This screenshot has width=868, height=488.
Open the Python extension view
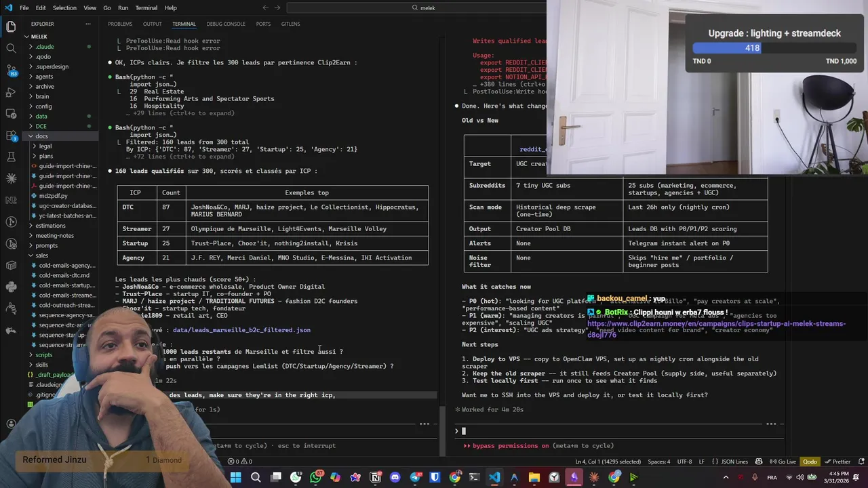[x=11, y=287]
